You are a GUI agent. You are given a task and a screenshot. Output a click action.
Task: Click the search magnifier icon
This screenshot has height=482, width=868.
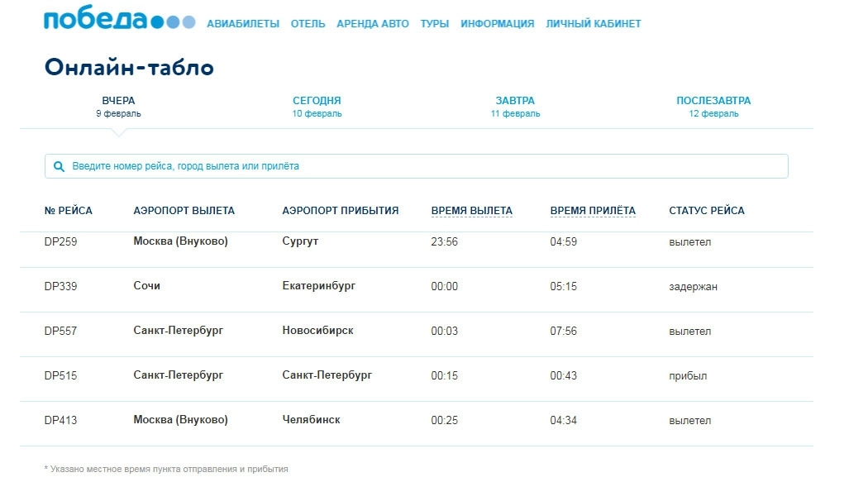(59, 166)
